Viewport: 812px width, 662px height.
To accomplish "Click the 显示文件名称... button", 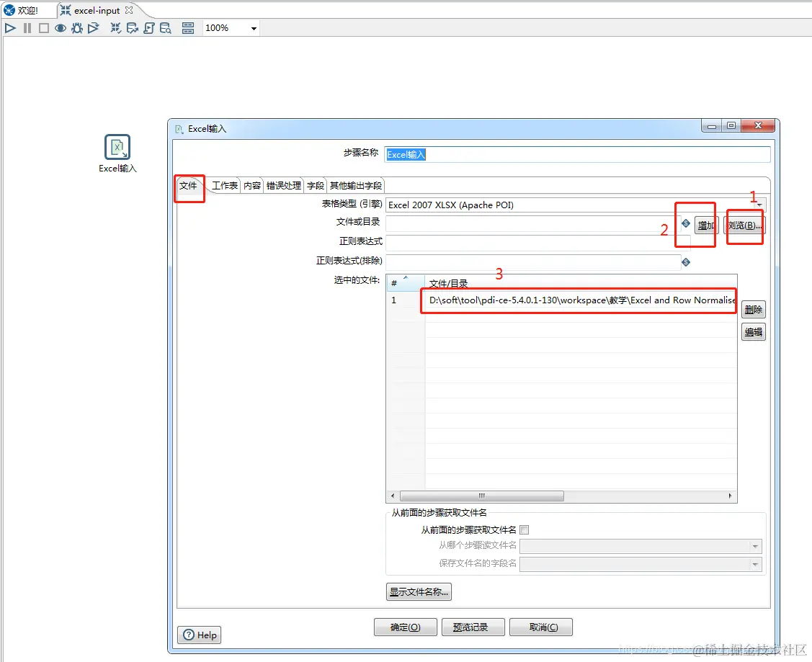I will tap(419, 591).
